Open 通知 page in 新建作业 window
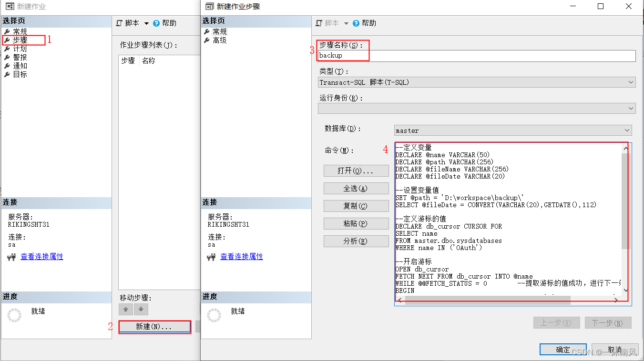 pyautogui.click(x=20, y=66)
